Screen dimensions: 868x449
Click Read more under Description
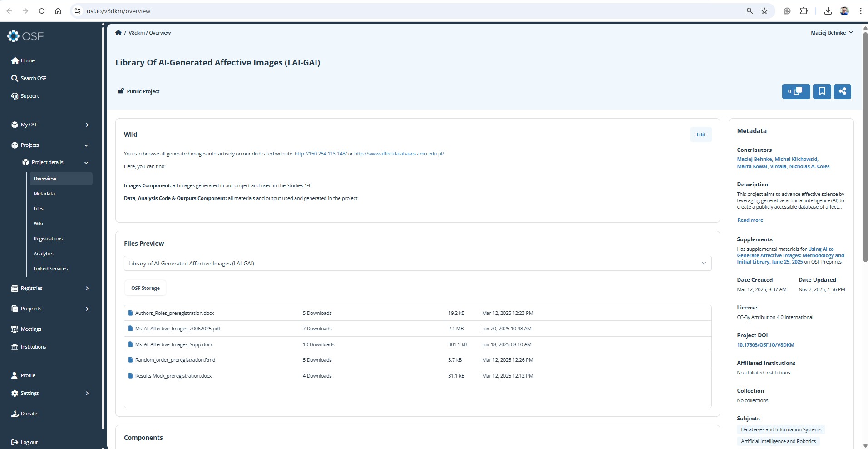[x=750, y=220]
